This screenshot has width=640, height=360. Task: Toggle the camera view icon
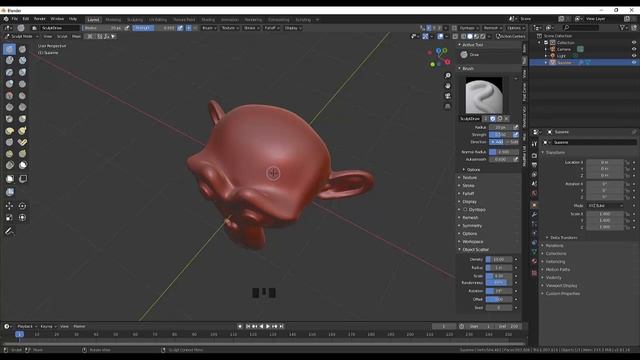coord(448,96)
